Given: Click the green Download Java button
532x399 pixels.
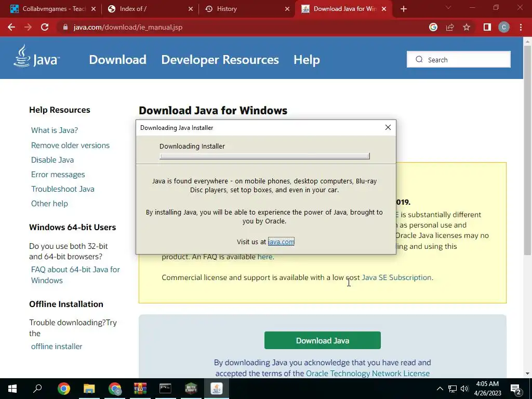Looking at the screenshot, I should 322,340.
